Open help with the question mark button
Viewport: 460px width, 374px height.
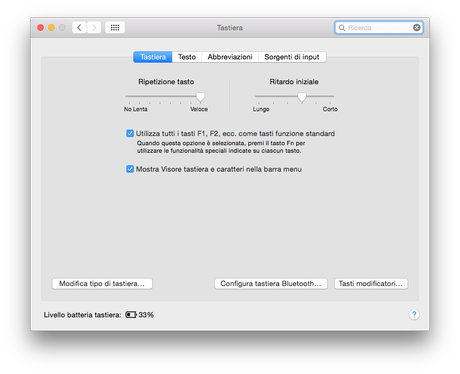coord(414,314)
